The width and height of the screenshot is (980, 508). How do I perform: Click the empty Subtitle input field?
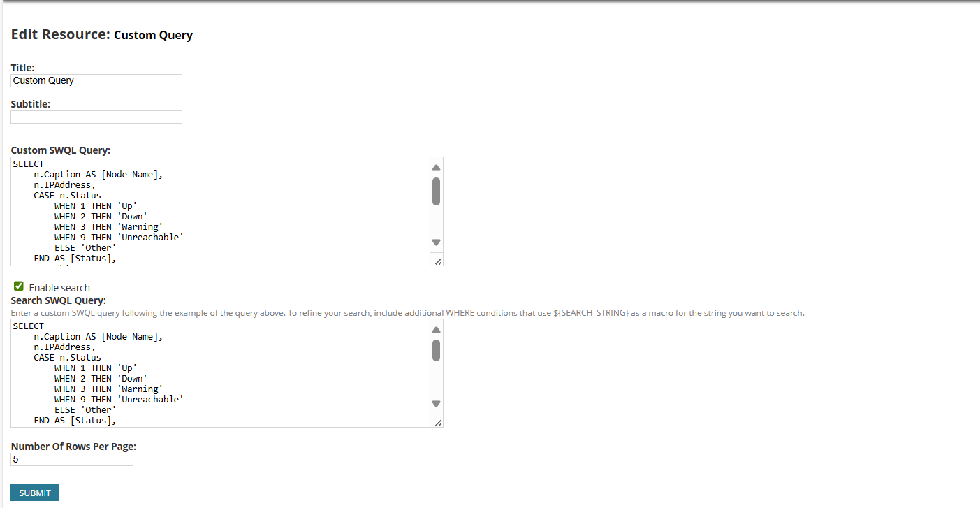pyautogui.click(x=96, y=117)
